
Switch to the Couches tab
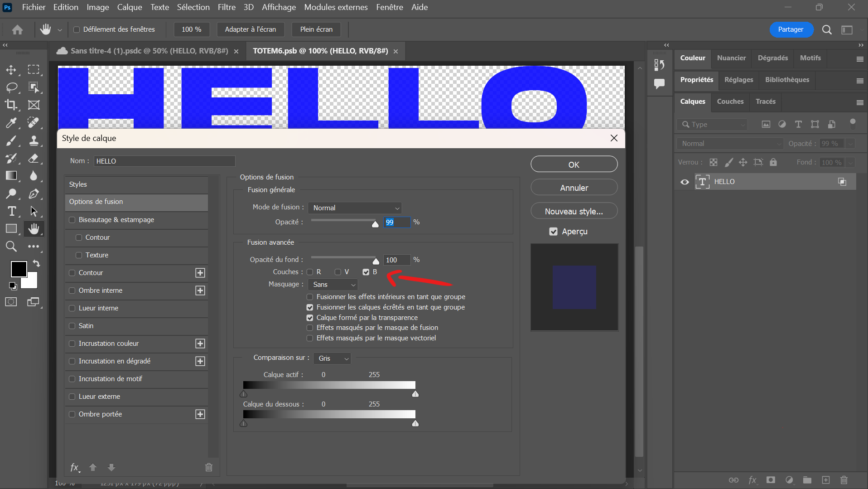point(729,102)
